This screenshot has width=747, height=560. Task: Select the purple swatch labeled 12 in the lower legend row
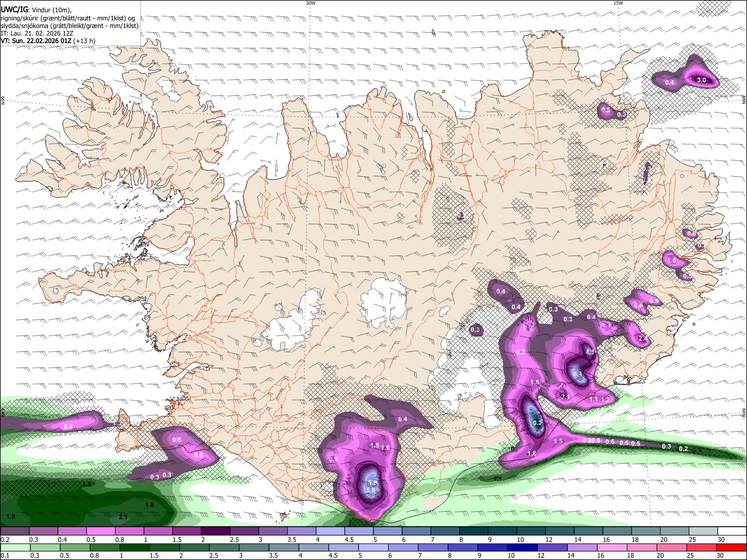553,547
